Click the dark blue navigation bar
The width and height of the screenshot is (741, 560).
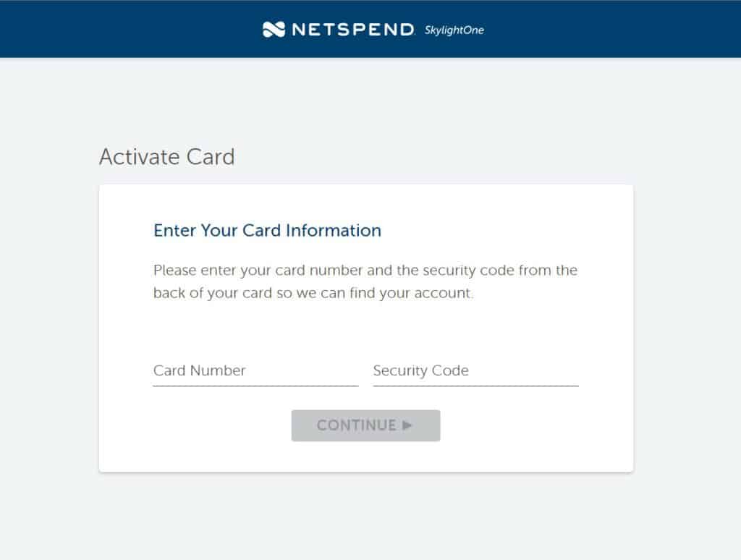[x=109, y=29]
